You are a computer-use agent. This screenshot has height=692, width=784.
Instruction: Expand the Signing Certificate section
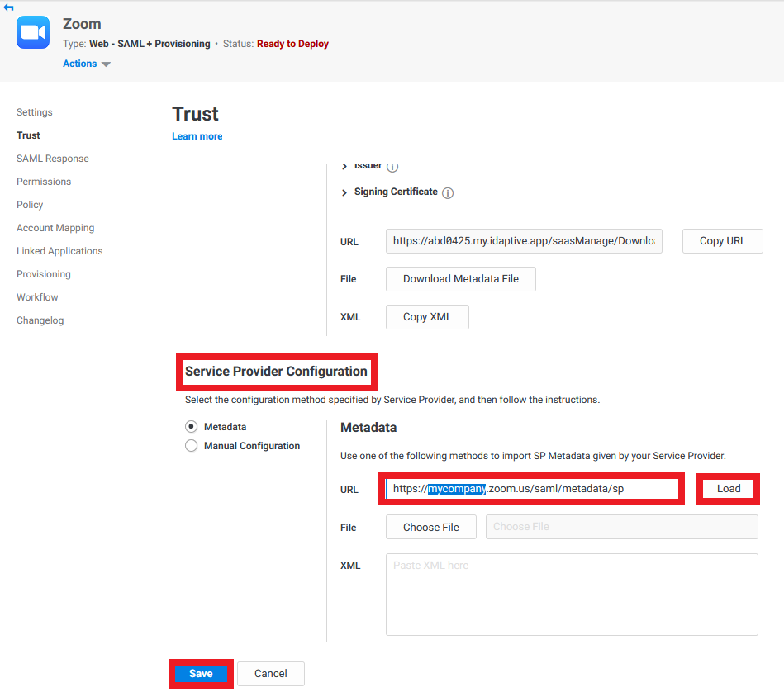coord(344,192)
